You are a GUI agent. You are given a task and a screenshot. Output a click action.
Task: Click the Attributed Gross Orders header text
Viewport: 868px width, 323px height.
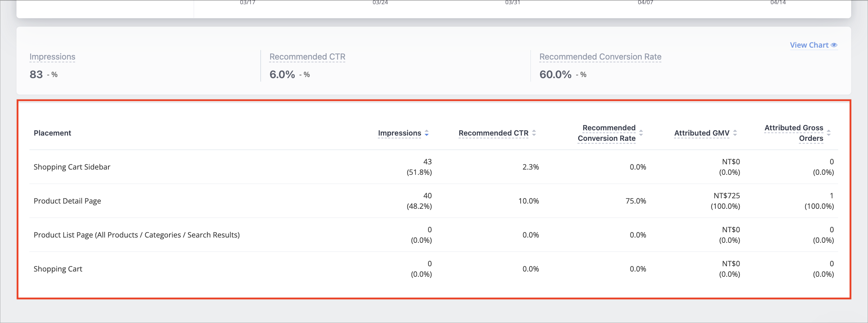[794, 133]
